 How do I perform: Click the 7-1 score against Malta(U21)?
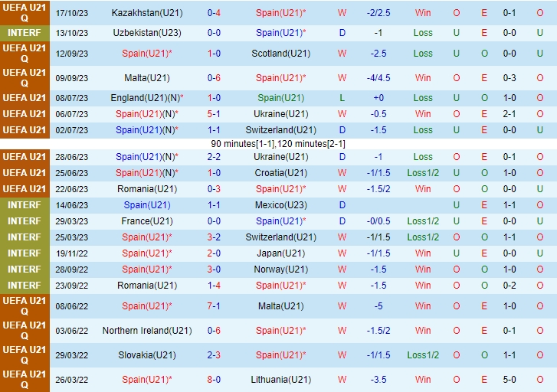215,306
